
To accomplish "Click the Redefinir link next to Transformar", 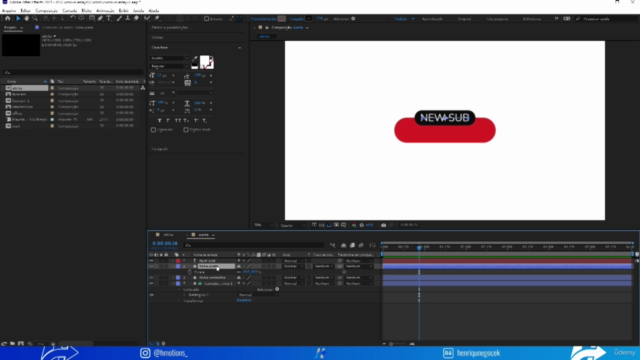I will pos(244,300).
